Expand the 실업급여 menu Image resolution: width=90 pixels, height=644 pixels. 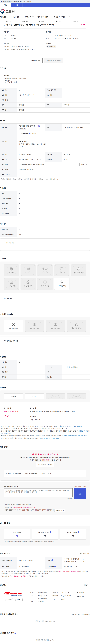pos(29,17)
